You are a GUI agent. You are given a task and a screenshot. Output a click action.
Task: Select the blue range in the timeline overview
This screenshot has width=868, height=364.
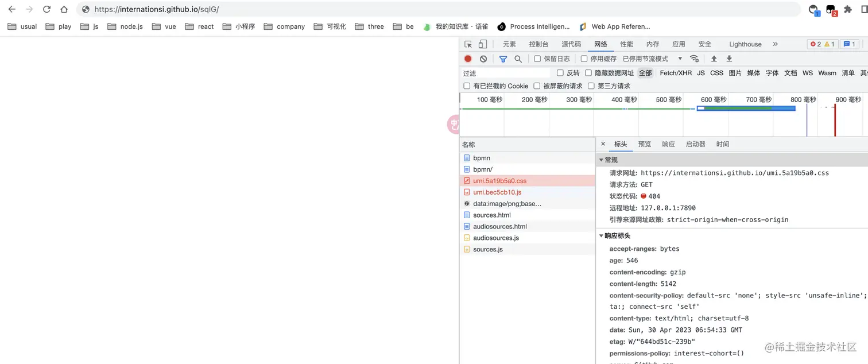[746, 108]
